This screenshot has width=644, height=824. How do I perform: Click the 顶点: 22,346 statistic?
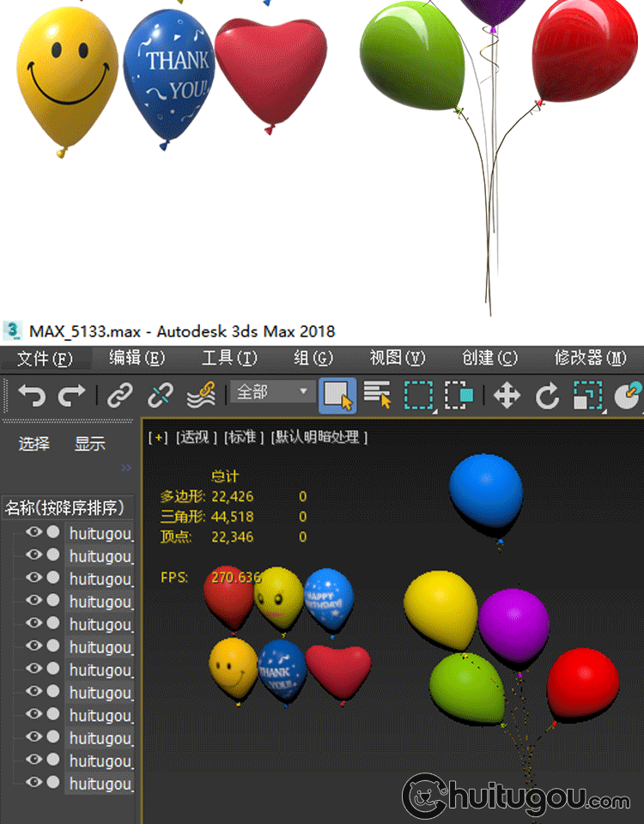(207, 537)
